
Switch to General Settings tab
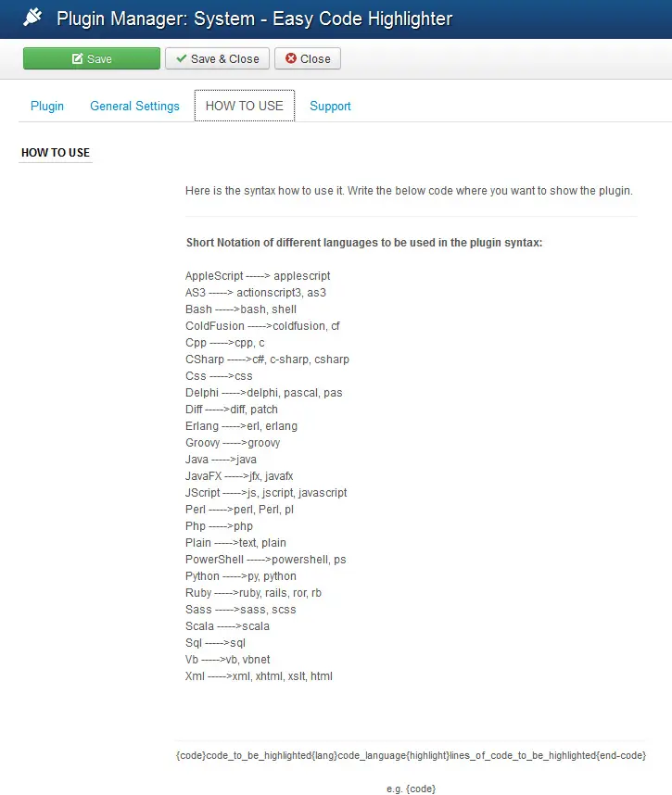coord(134,106)
